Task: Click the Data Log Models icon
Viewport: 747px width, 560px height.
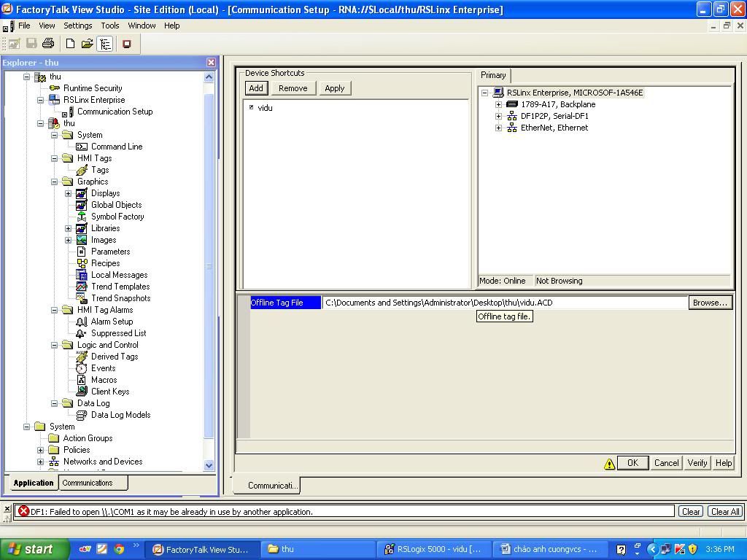Action: pyautogui.click(x=82, y=415)
